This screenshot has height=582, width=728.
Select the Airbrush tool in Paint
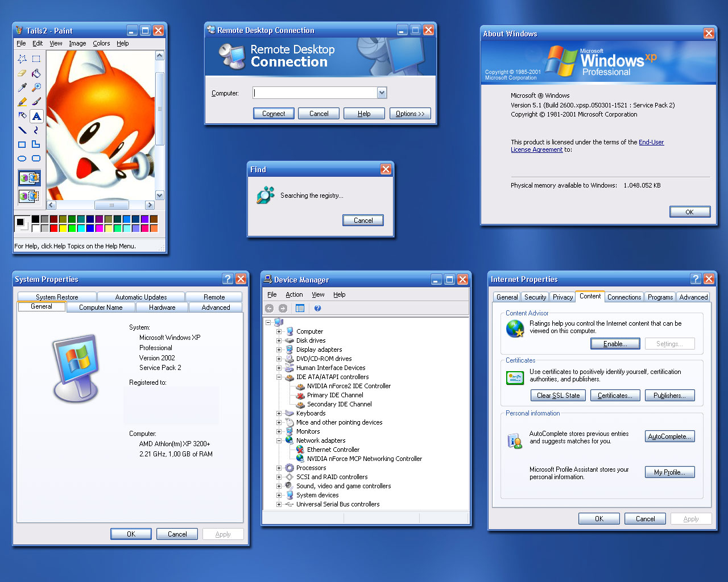[22, 115]
